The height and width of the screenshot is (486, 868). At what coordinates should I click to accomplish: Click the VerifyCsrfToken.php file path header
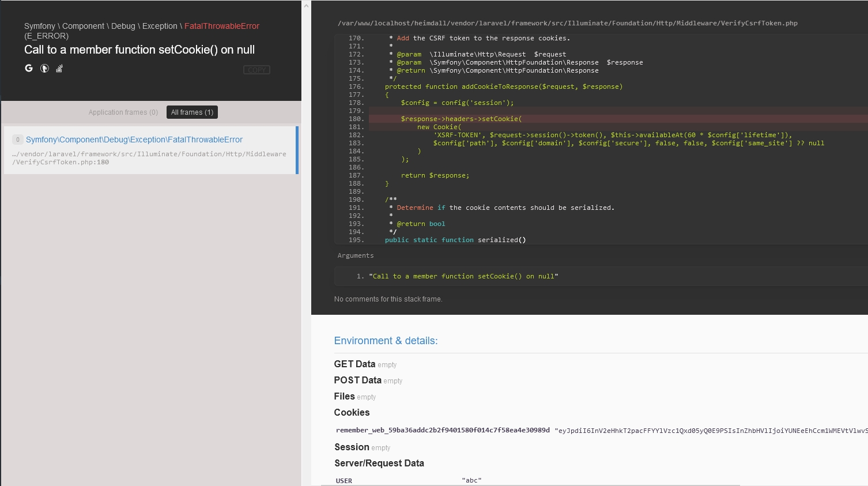567,23
